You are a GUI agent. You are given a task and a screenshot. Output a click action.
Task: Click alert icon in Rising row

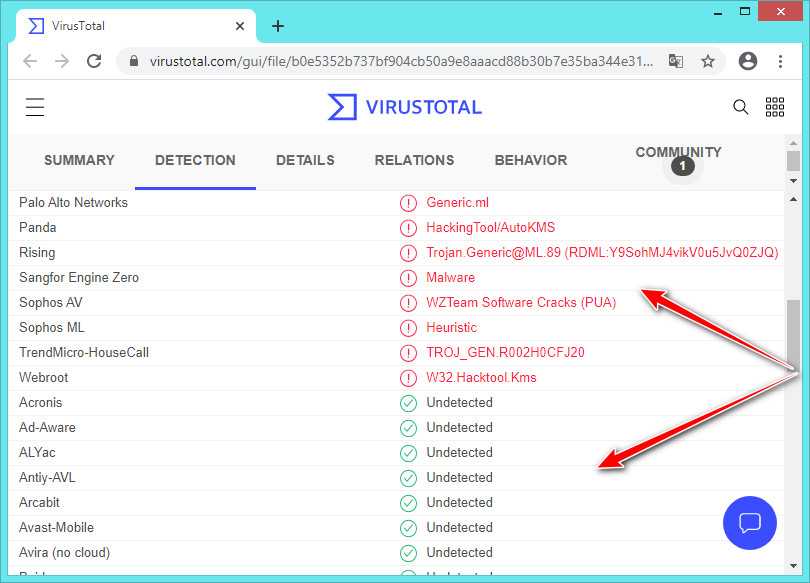(408, 253)
